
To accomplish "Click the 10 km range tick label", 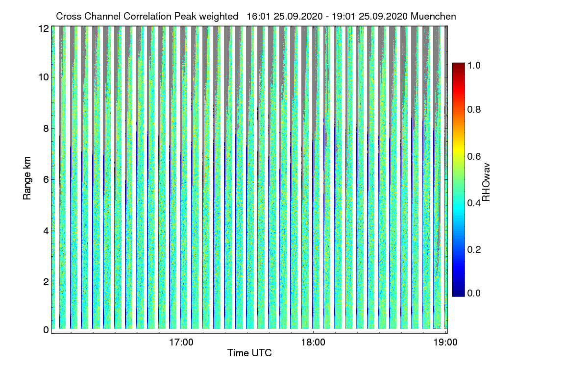I will (43, 77).
